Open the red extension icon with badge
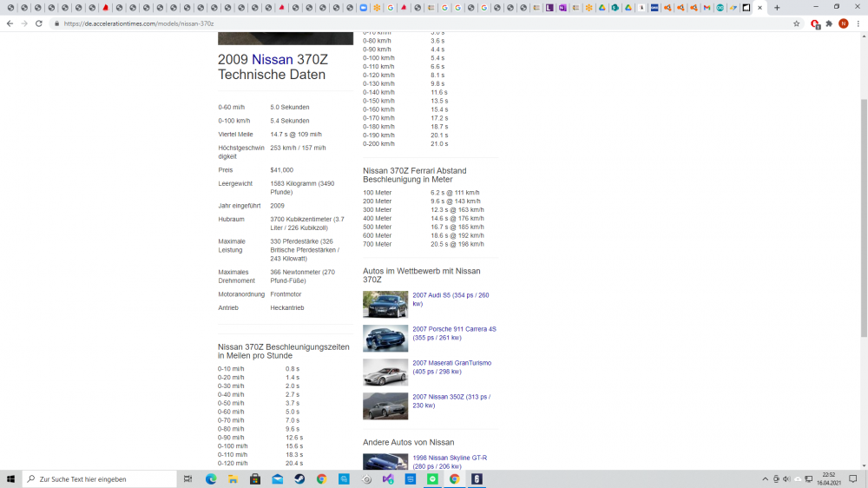 pos(815,23)
